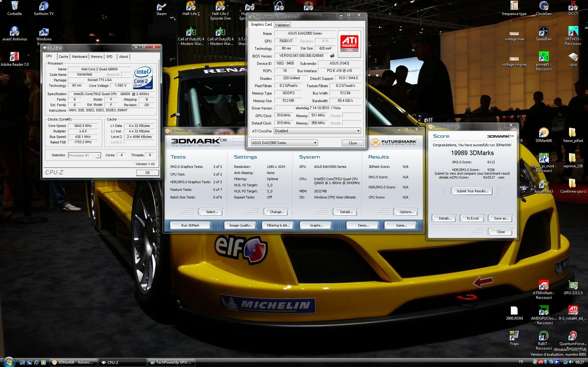Image resolution: width=588 pixels, height=367 pixels.
Task: Click the Graphs... button
Action: (316, 225)
